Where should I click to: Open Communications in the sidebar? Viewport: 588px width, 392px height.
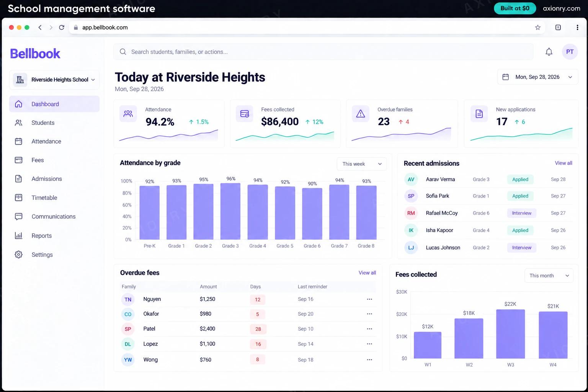54,216
